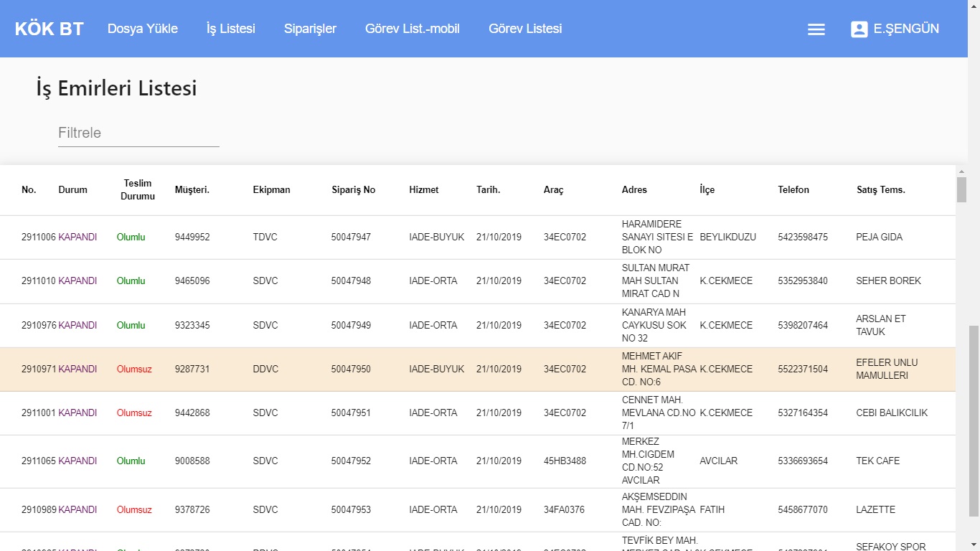The width and height of the screenshot is (980, 551).
Task: Click the AVCILAR district cell
Action: point(719,461)
